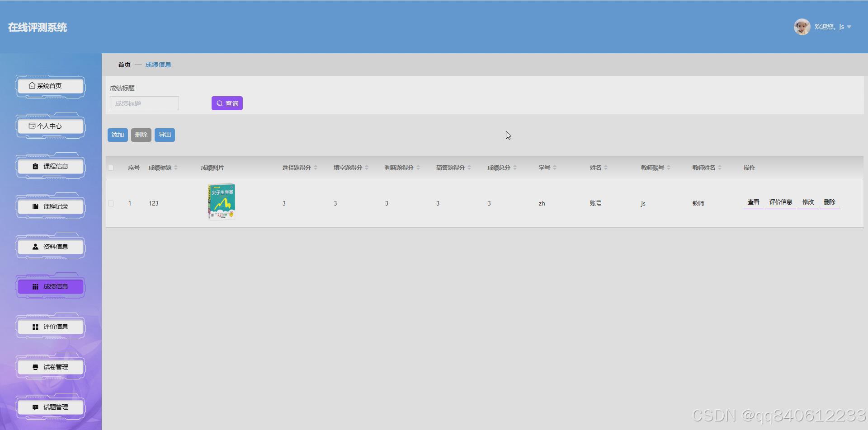Open 资料信息 menu item
The height and width of the screenshot is (430, 868).
tap(51, 247)
